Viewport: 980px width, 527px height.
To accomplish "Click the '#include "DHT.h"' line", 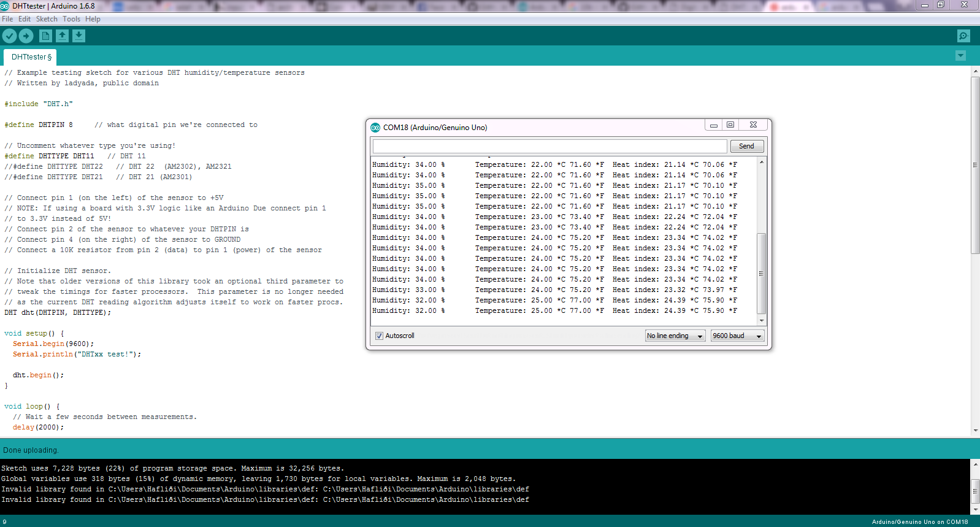I will 39,104.
